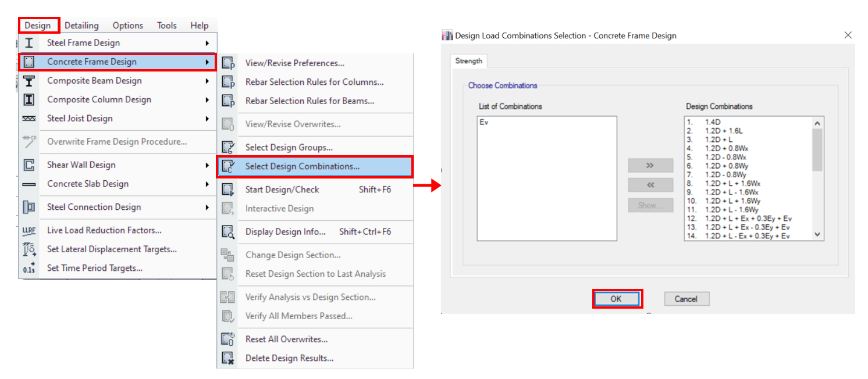Click the Set Lateral Displacement Targets icon
The height and width of the screenshot is (379, 868).
point(29,249)
